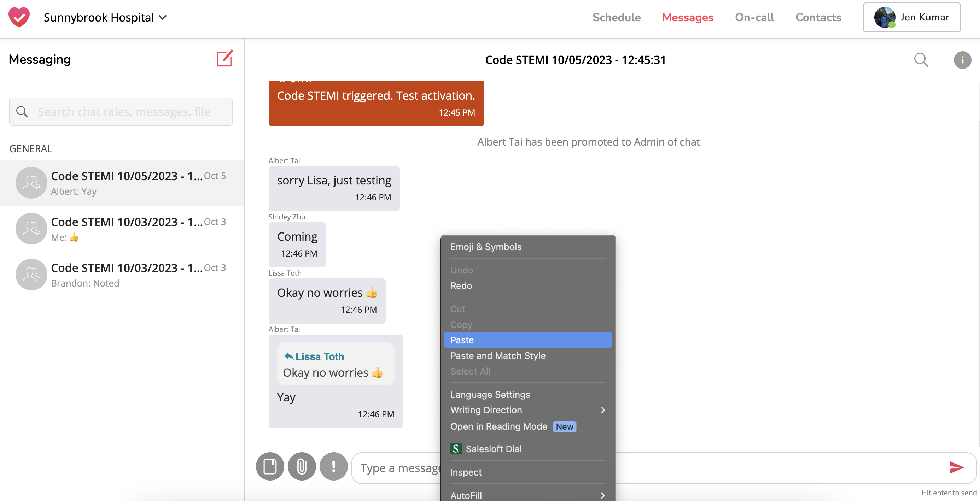
Task: Click the compose new message icon
Action: (225, 59)
